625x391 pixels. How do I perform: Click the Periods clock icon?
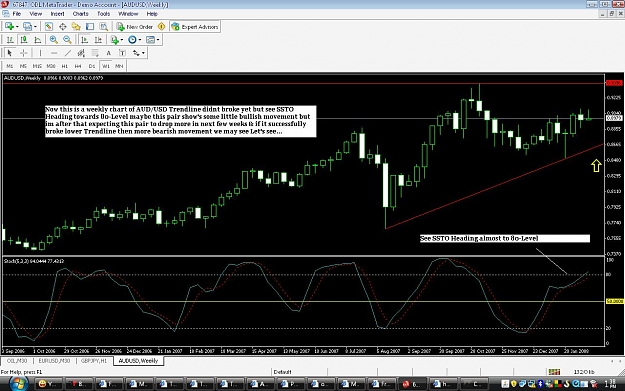pos(132,40)
